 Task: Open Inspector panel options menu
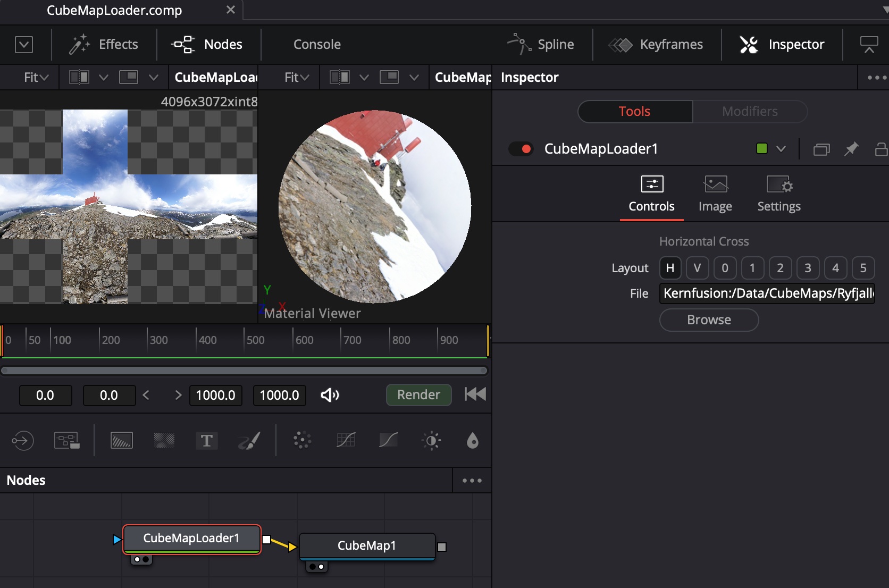[876, 78]
